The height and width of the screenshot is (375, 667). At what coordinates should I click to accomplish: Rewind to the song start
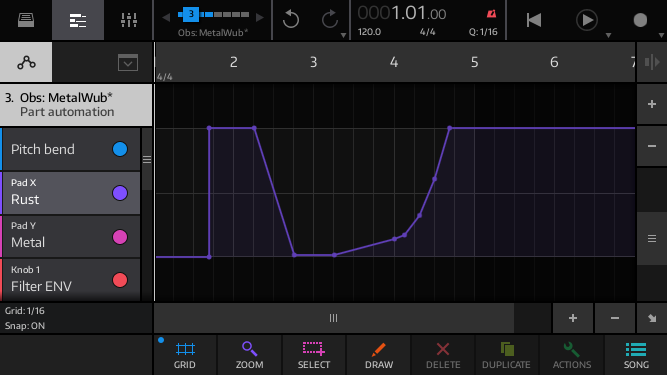click(x=533, y=20)
